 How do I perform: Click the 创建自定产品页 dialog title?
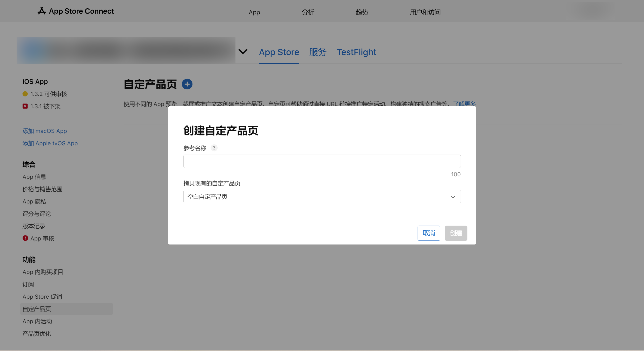point(221,131)
